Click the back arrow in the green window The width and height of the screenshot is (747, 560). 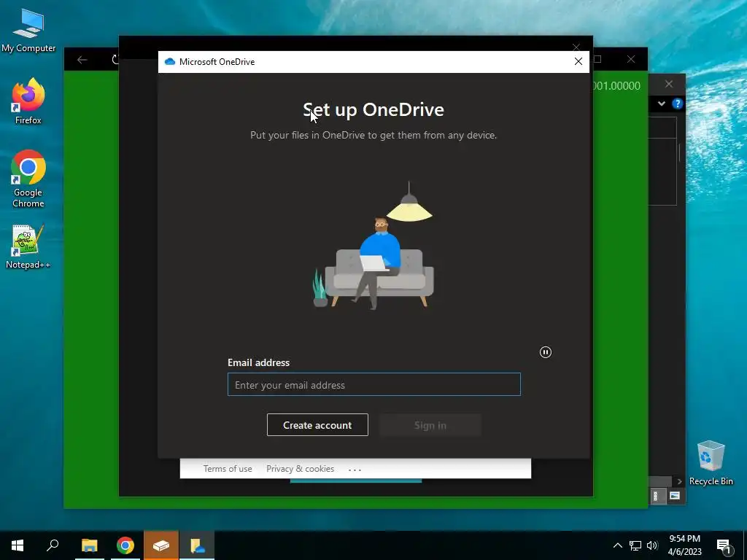(82, 60)
